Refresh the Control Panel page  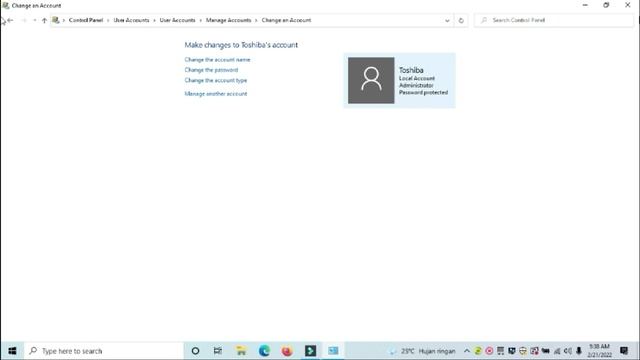[461, 20]
